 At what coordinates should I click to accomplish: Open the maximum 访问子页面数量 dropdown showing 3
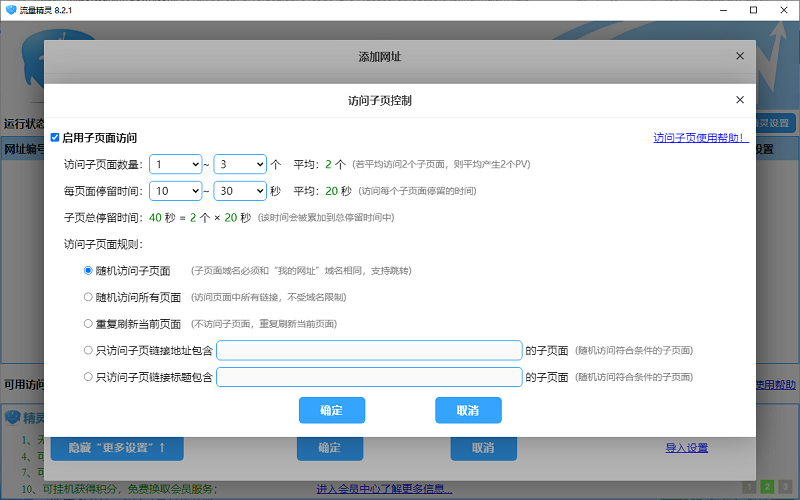[x=240, y=164]
